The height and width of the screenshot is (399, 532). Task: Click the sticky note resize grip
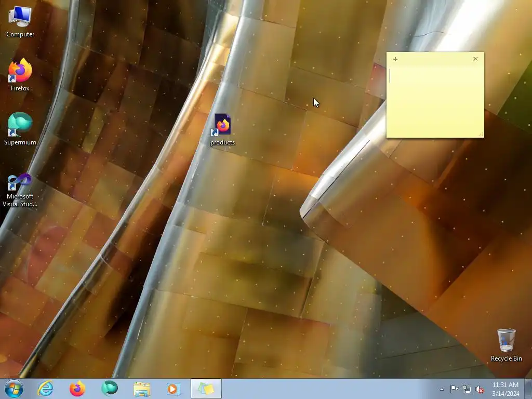coord(481,135)
